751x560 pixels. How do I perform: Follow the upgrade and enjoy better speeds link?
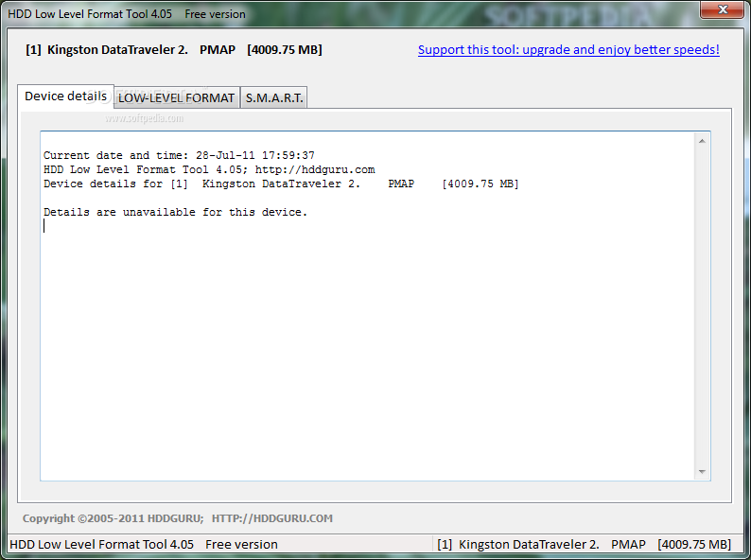coord(568,50)
